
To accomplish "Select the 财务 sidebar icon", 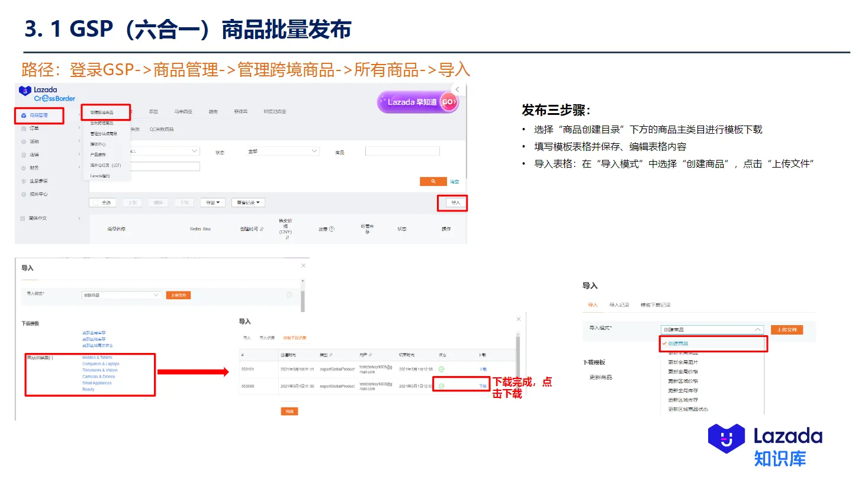I will point(24,168).
